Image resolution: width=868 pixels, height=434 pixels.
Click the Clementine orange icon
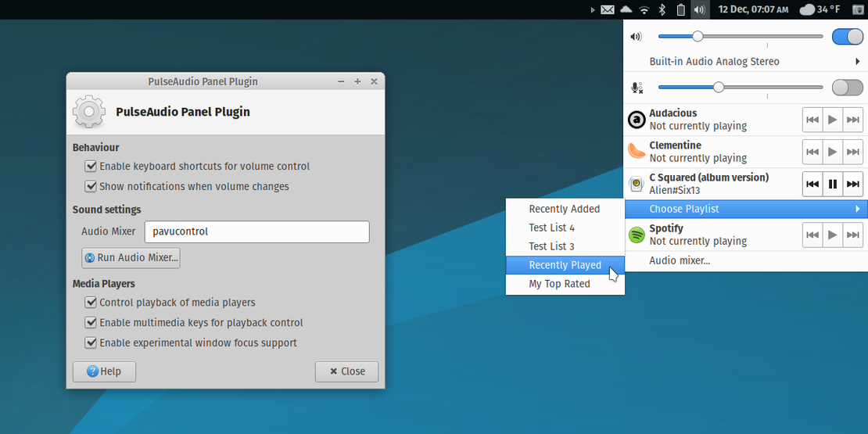coord(637,151)
